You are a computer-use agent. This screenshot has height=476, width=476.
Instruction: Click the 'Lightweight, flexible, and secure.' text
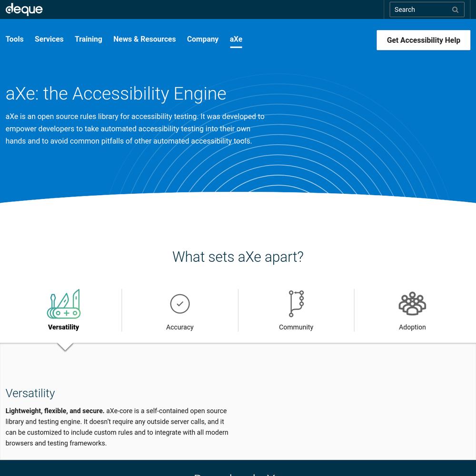pos(55,411)
